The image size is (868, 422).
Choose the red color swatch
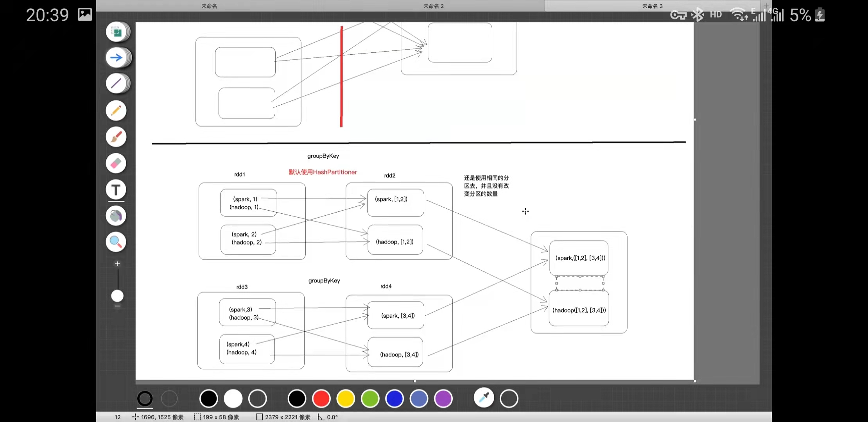321,399
